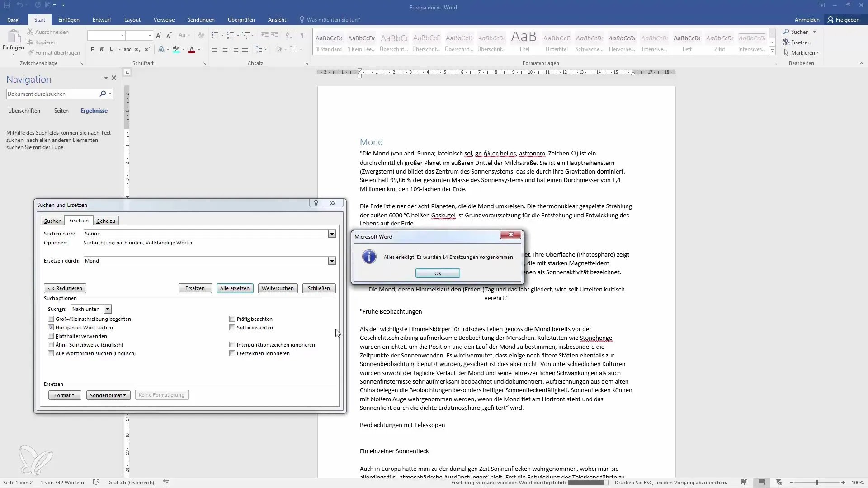Viewport: 868px width, 488px height.
Task: Expand the Suchen direction dropdown
Action: (x=107, y=309)
